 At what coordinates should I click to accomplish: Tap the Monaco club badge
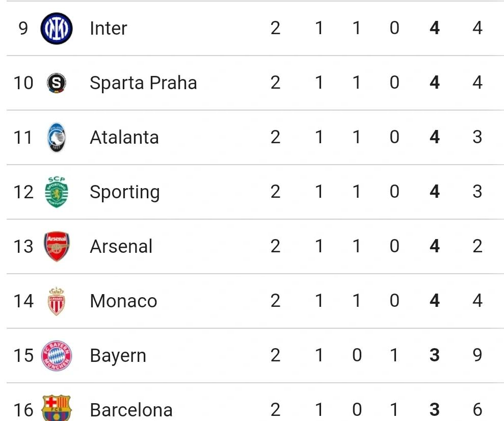coord(57,301)
